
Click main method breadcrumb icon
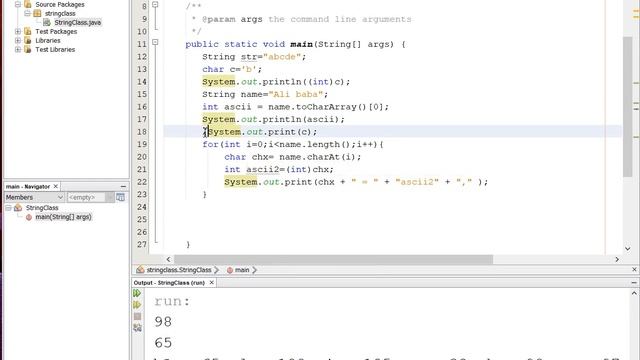point(230,270)
